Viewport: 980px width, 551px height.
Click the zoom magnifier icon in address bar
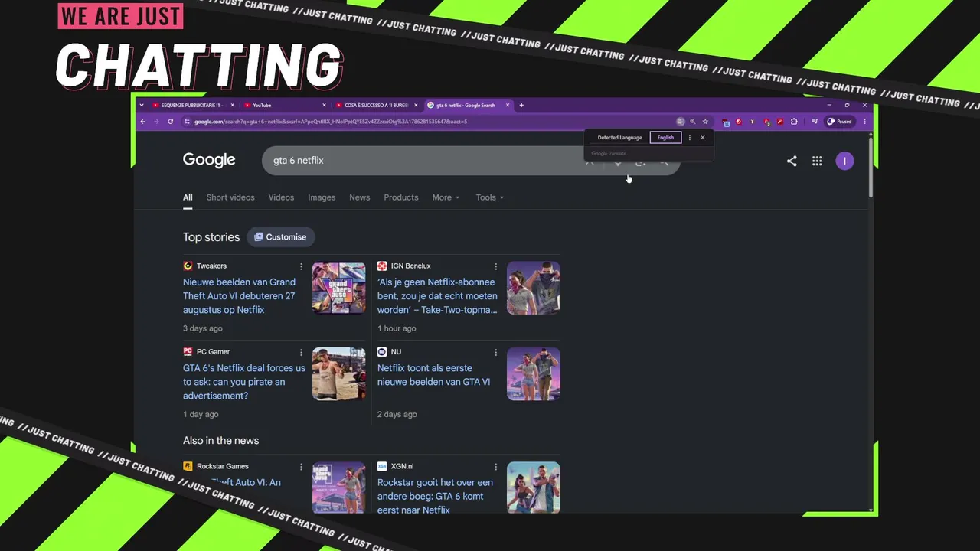click(x=693, y=122)
